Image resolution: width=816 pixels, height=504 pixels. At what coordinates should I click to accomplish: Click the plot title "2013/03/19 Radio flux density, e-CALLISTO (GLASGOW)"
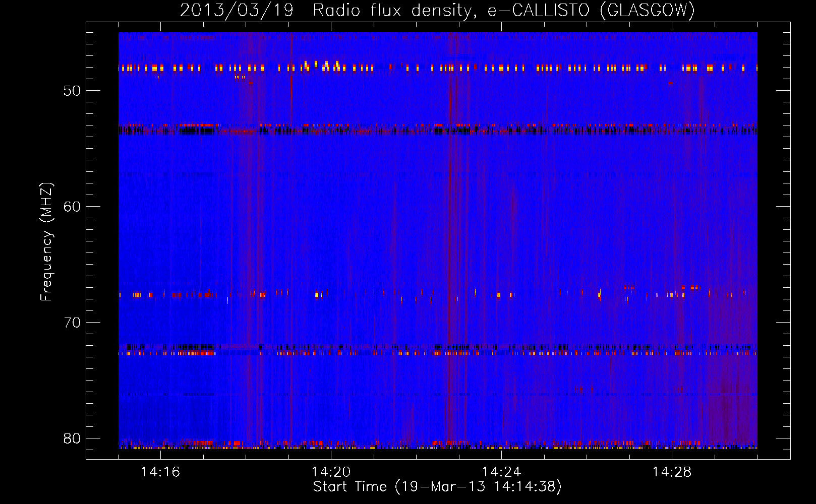pyautogui.click(x=437, y=11)
